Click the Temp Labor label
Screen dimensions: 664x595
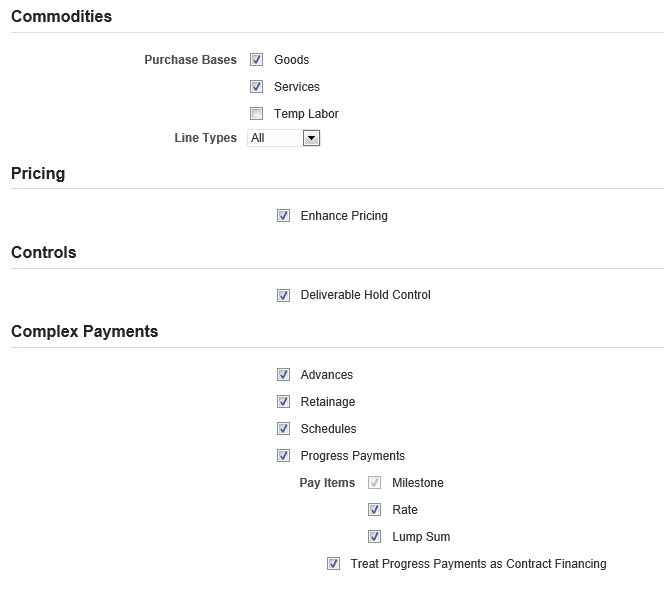306,114
